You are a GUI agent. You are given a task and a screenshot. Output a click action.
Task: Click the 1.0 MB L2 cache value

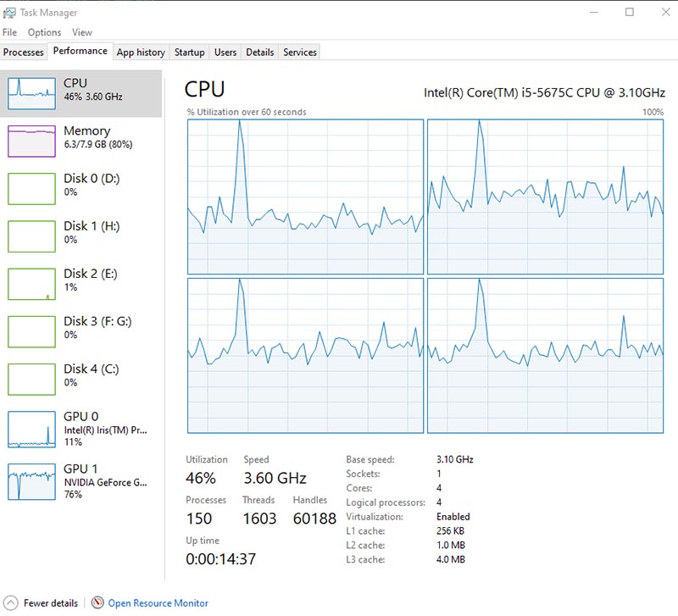451,545
